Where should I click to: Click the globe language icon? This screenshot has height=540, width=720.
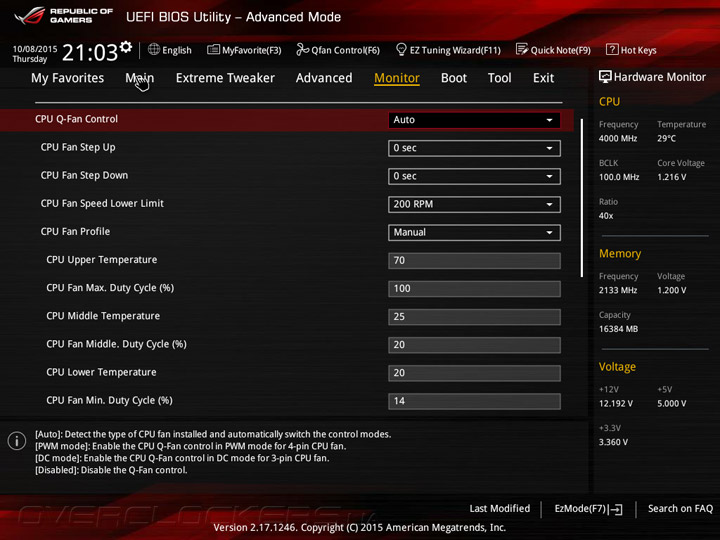pyautogui.click(x=154, y=49)
